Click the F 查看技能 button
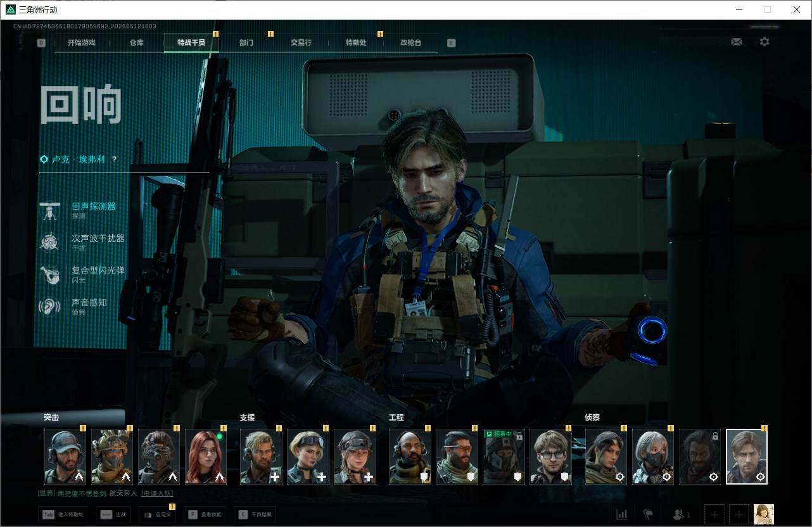The image size is (812, 527). click(x=206, y=514)
